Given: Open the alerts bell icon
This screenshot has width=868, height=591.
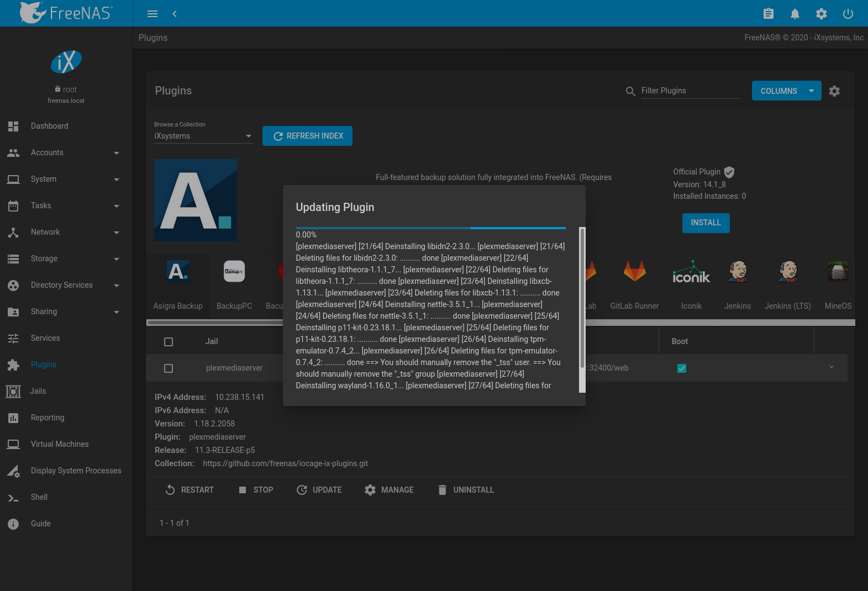Looking at the screenshot, I should (x=795, y=14).
